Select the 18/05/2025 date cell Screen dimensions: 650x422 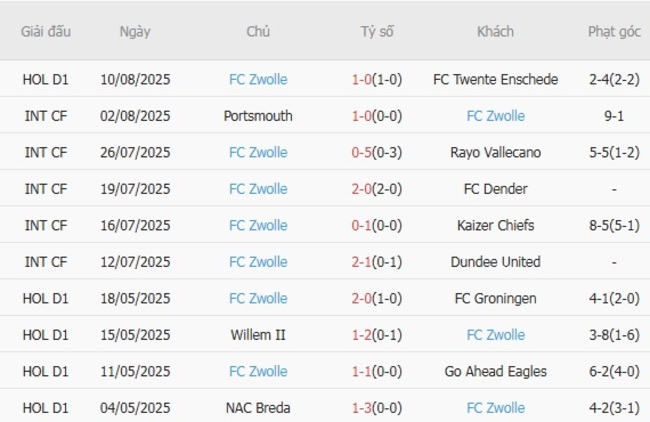(x=135, y=298)
